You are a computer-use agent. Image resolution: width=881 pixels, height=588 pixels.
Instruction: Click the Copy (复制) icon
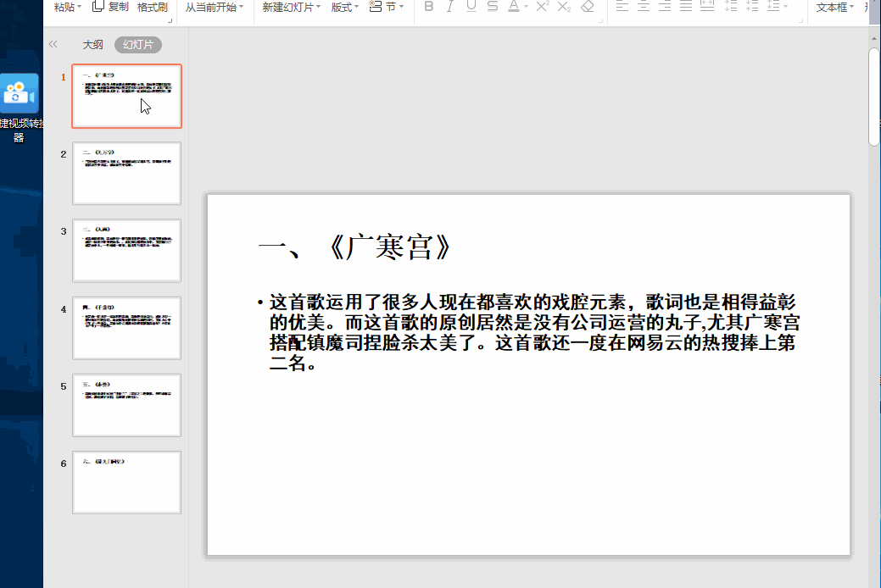point(99,7)
